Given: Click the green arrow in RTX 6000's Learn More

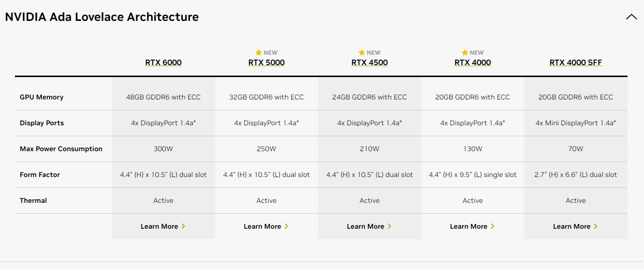Looking at the screenshot, I should pos(183,226).
